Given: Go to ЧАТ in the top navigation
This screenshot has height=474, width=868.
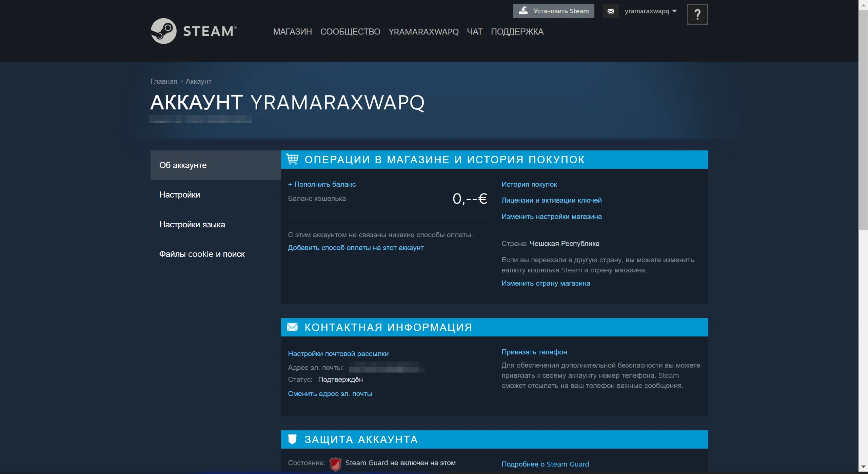Looking at the screenshot, I should 475,32.
